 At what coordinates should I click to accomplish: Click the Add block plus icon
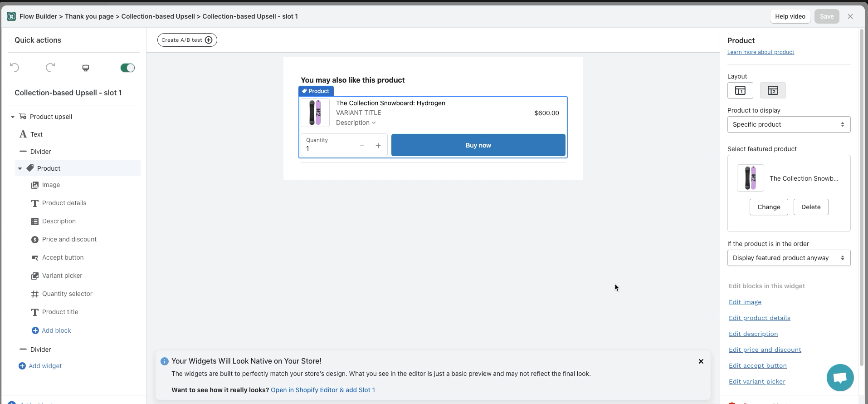coord(35,330)
